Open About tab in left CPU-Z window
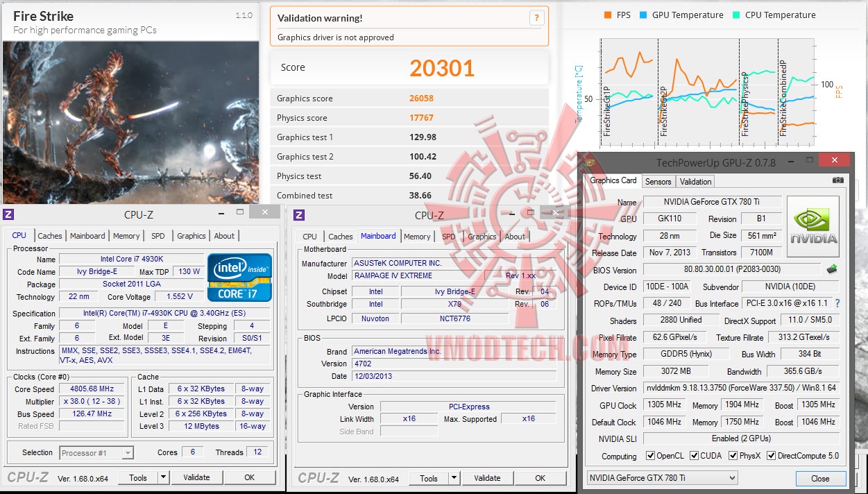Image resolution: width=868 pixels, height=494 pixels. tap(224, 236)
